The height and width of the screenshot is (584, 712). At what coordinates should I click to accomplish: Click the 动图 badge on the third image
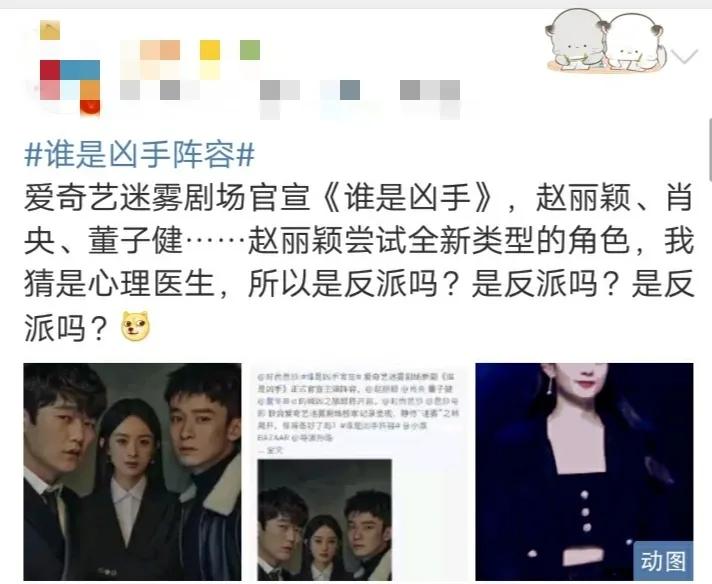click(x=663, y=561)
